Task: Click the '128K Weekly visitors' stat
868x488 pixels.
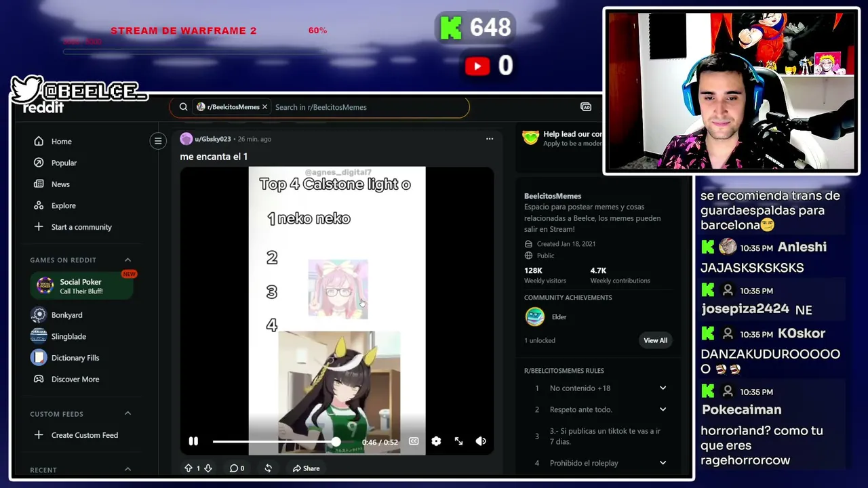Action: coord(545,275)
